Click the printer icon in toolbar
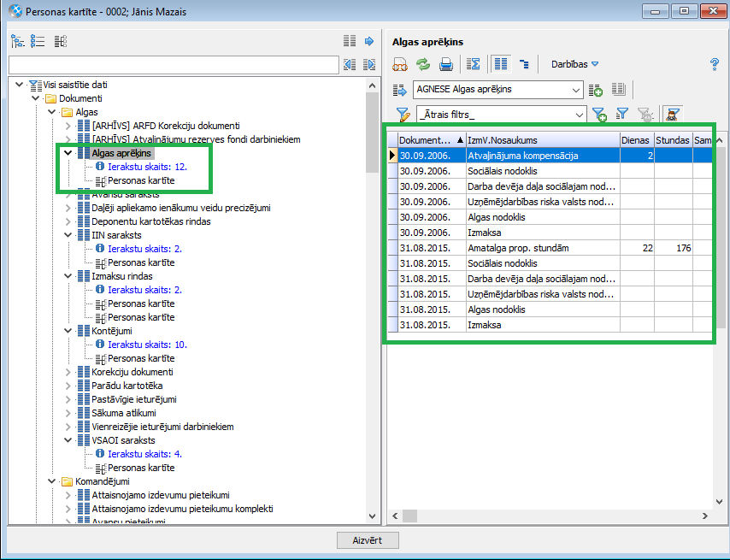Image resolution: width=730 pixels, height=560 pixels. [x=445, y=64]
